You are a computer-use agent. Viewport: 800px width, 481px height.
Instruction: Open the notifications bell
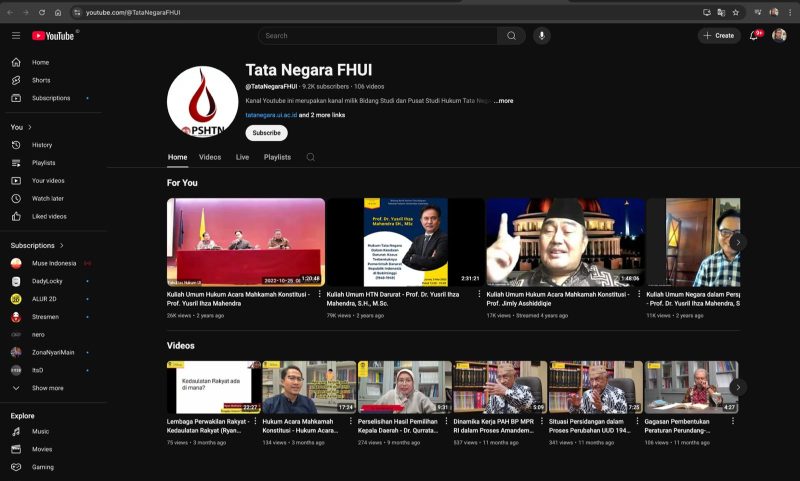[x=754, y=36]
